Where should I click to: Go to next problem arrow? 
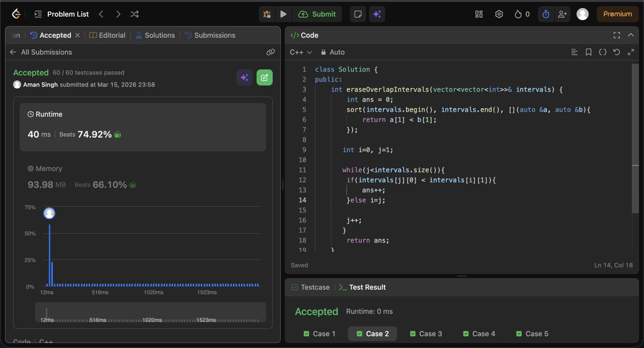(x=118, y=14)
